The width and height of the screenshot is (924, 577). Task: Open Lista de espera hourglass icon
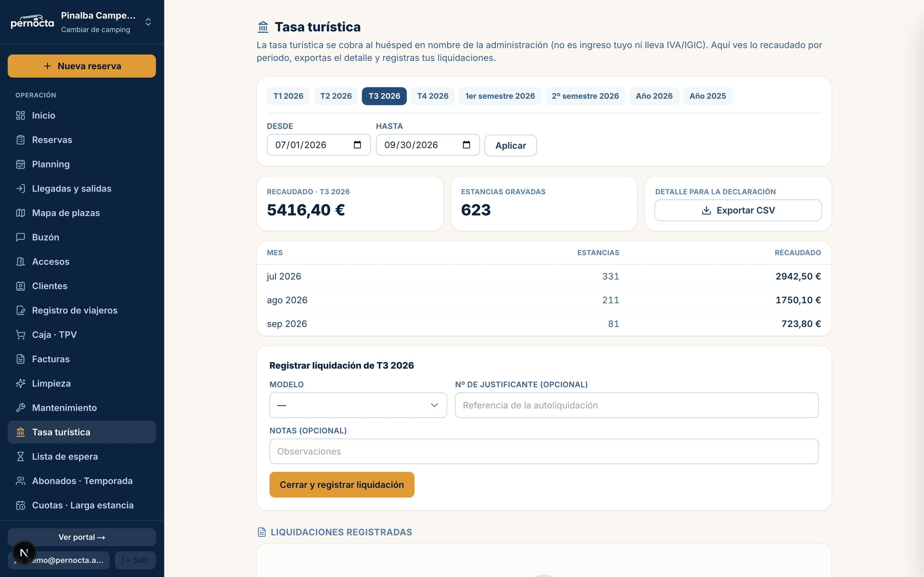[21, 457]
